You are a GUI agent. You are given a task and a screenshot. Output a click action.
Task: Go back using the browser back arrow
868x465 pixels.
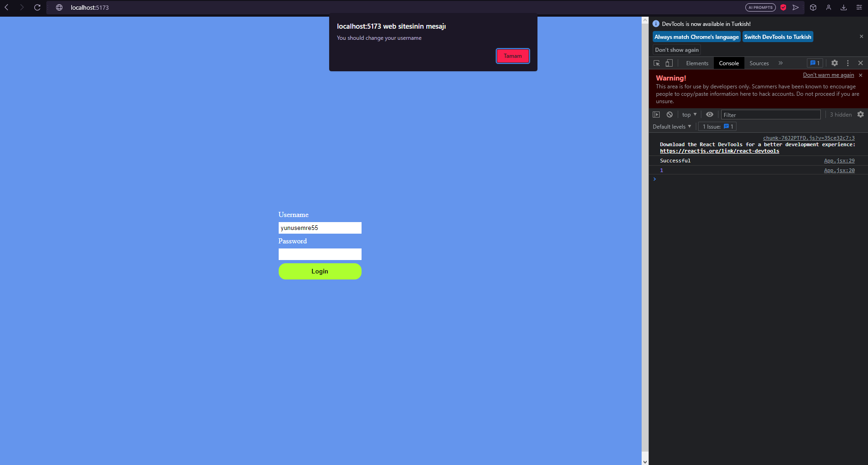pos(6,7)
